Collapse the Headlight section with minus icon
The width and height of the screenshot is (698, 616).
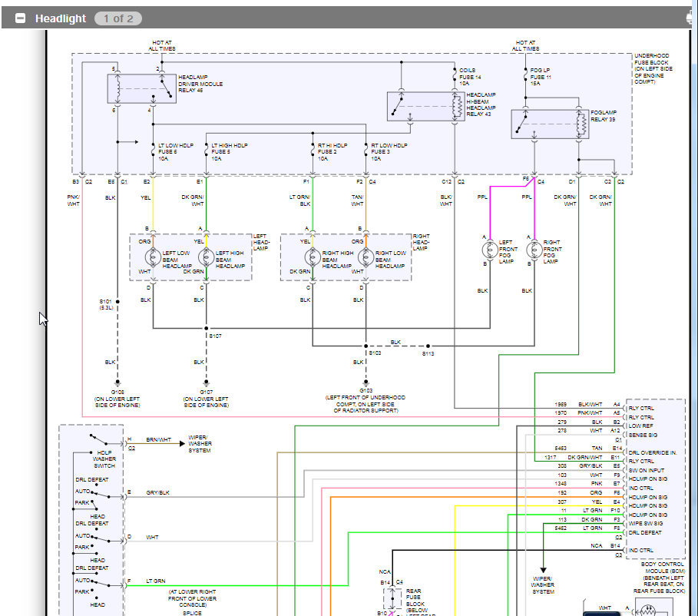(x=20, y=18)
